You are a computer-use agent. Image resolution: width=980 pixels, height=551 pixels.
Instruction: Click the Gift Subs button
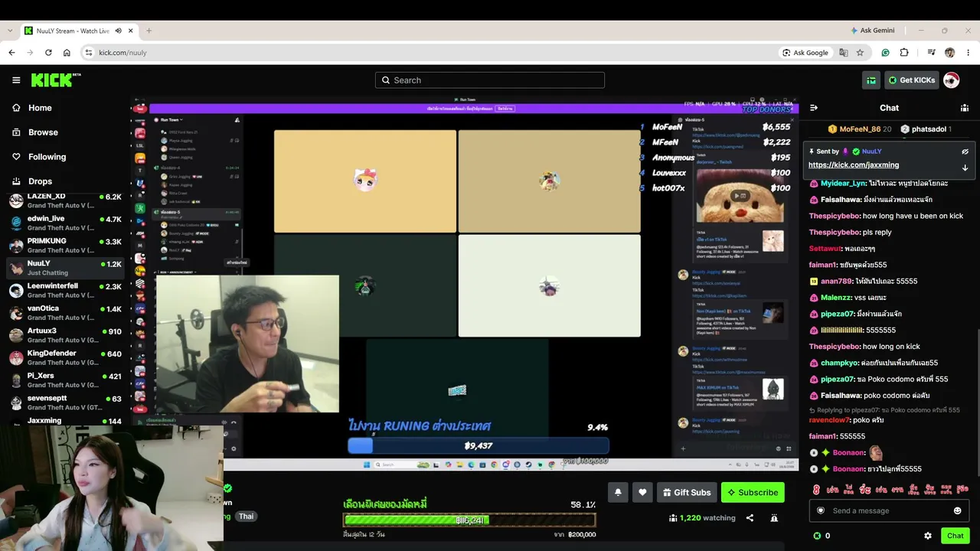tap(687, 493)
